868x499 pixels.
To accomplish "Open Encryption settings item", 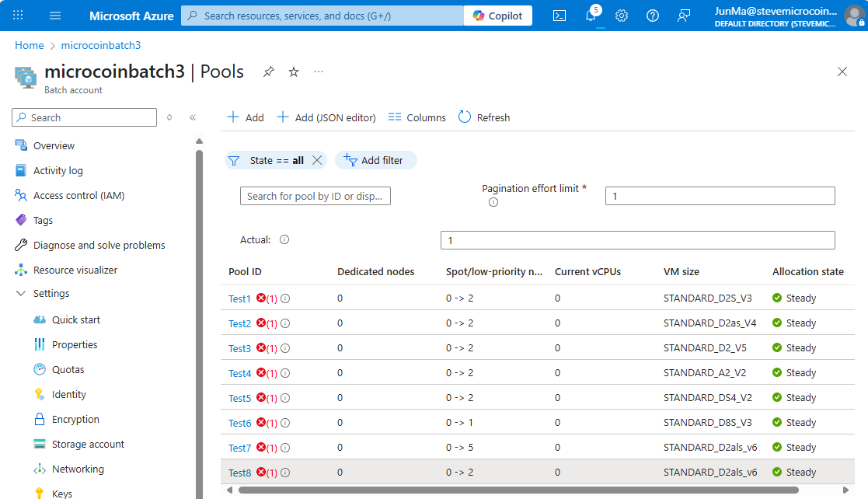I will point(75,420).
